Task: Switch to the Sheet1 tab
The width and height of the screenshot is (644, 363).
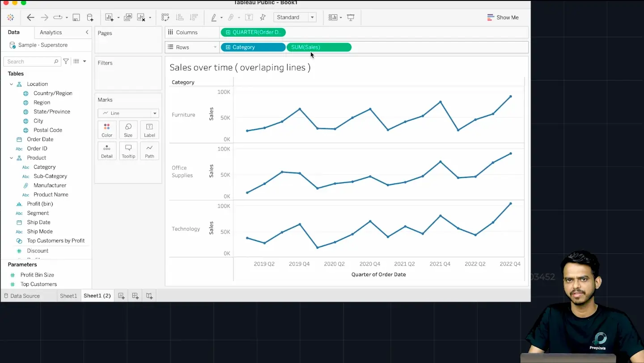Action: 68,296
